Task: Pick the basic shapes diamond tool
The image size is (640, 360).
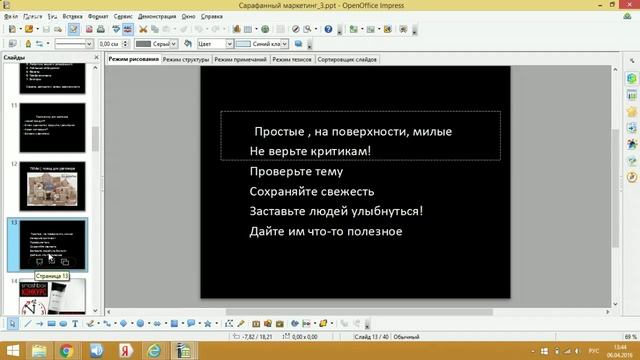Action: coord(124,324)
